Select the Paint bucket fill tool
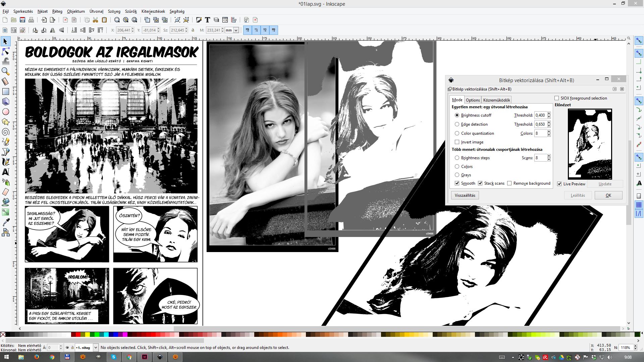This screenshot has height=362, width=644. [5, 202]
